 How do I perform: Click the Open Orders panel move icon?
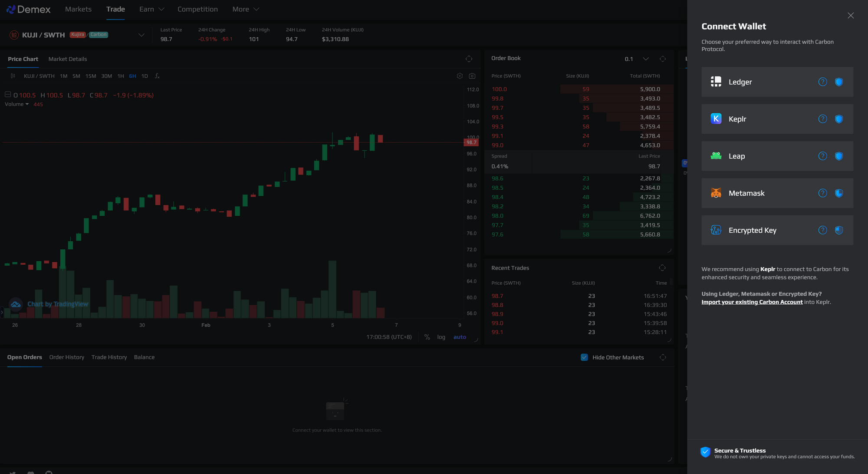(x=663, y=358)
